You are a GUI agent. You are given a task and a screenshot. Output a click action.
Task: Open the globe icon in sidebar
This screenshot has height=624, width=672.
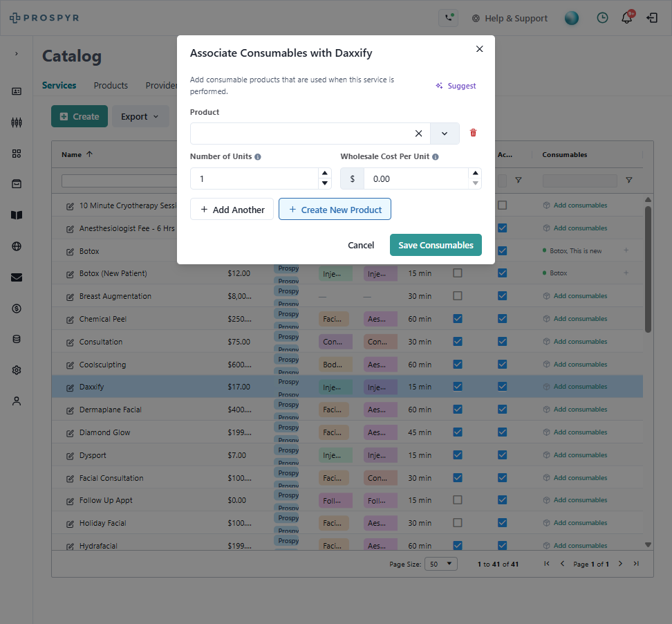click(x=17, y=246)
